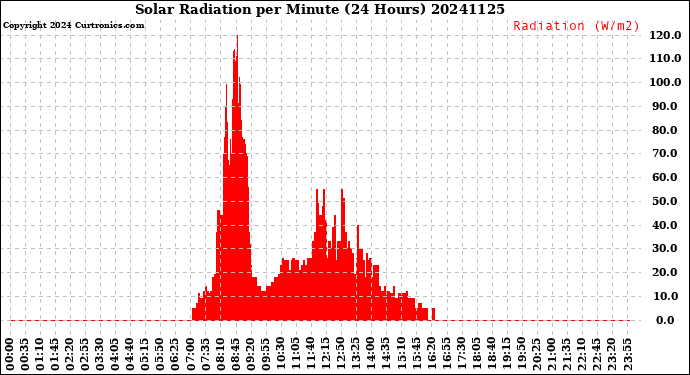Click the '04:05' time axis label

115,355
